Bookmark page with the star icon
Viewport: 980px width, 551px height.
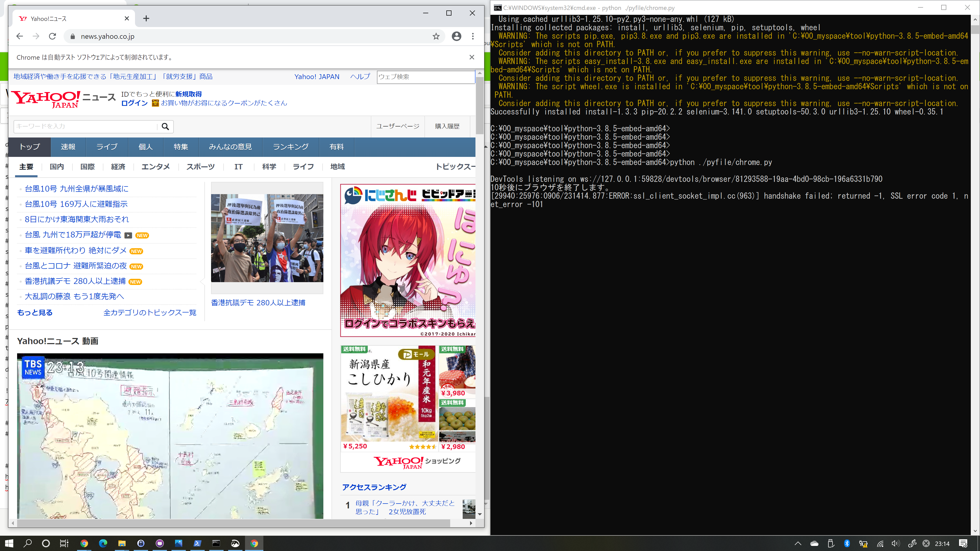(x=436, y=36)
